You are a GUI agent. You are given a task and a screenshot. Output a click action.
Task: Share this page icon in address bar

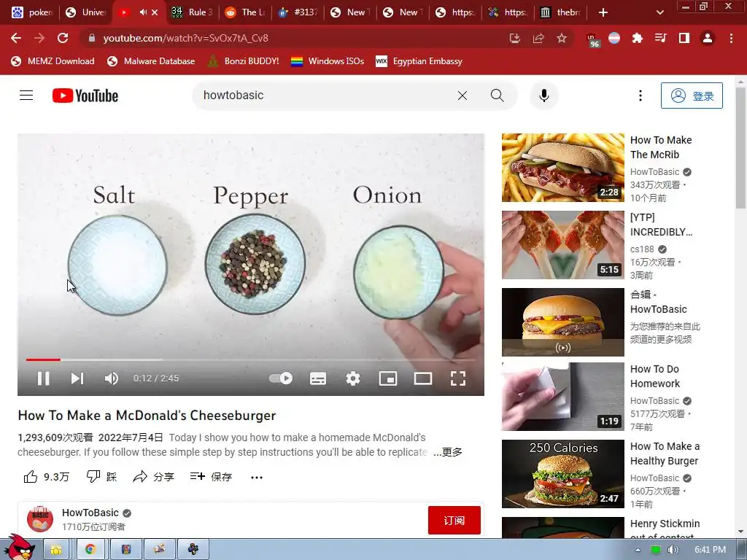538,38
